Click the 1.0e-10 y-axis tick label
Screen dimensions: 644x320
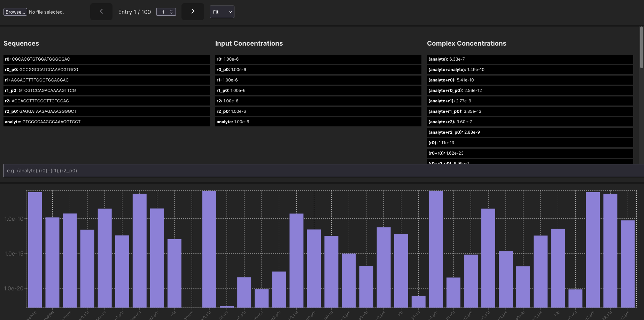[14, 219]
